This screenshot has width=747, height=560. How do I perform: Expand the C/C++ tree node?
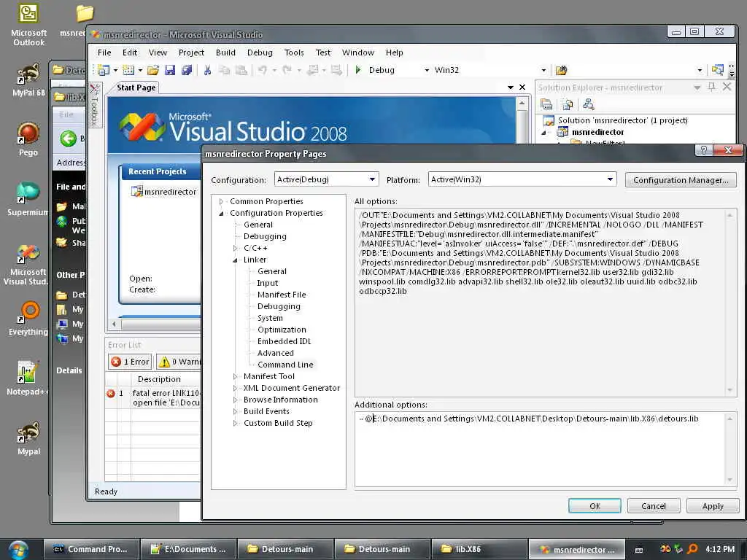(x=235, y=248)
